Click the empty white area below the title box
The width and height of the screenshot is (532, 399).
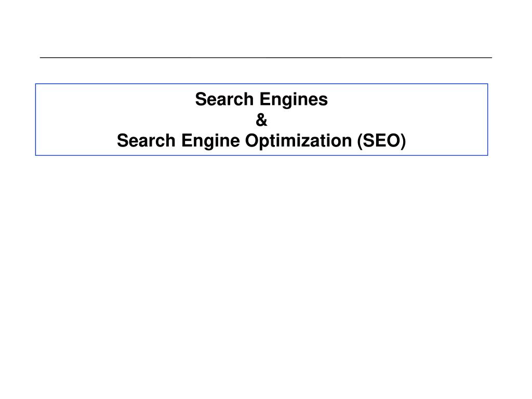pos(266,271)
